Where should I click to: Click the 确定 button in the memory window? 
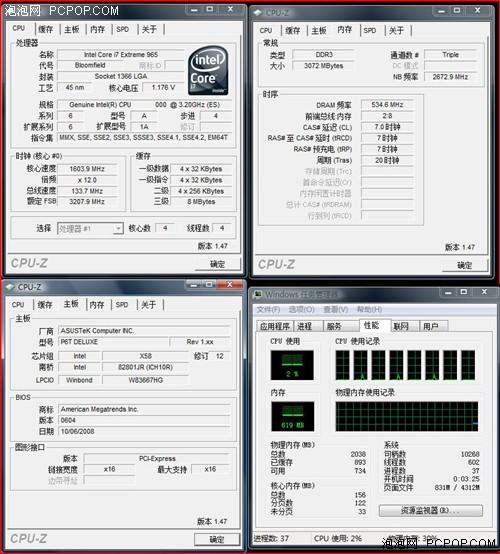pyautogui.click(x=465, y=265)
